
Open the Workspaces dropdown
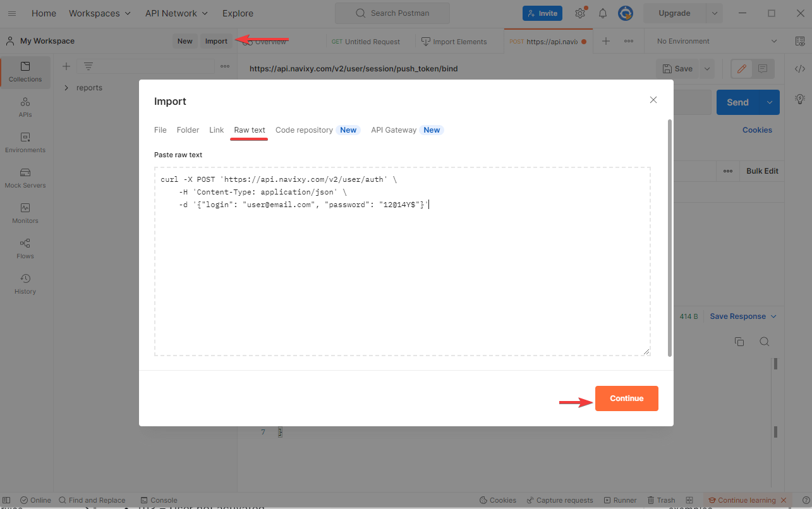pyautogui.click(x=100, y=13)
